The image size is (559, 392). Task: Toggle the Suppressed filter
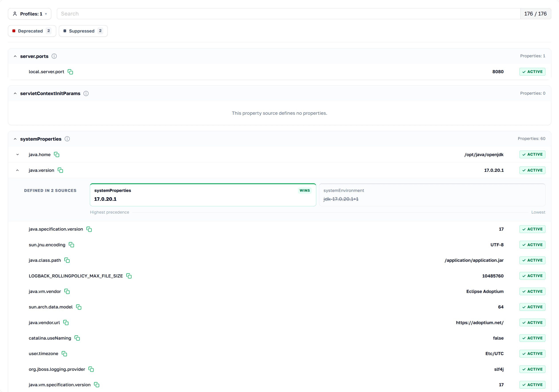click(x=83, y=31)
